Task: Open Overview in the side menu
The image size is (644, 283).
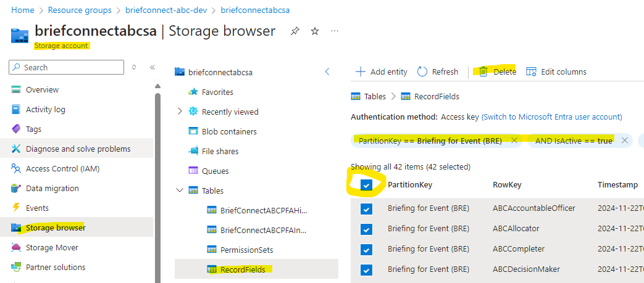Action: [x=43, y=89]
